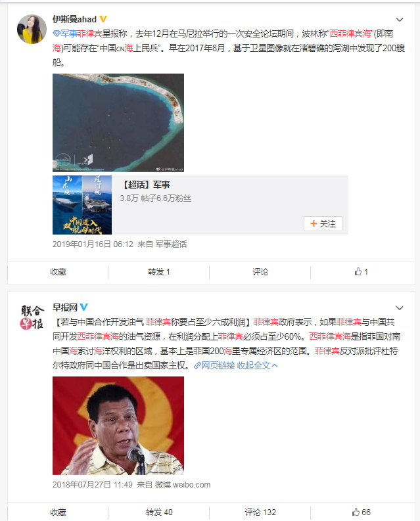Enlarge the Duterte photo thumbnail

click(x=118, y=426)
